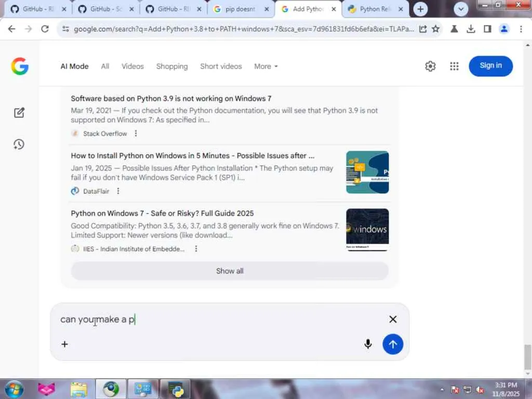532x399 pixels.
Task: Open the taskbar clock showing 3:31 PM
Action: pyautogui.click(x=506, y=389)
